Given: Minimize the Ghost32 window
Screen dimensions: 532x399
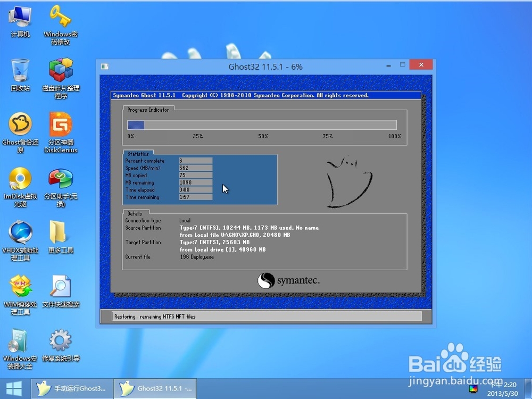Looking at the screenshot, I should [x=388, y=65].
